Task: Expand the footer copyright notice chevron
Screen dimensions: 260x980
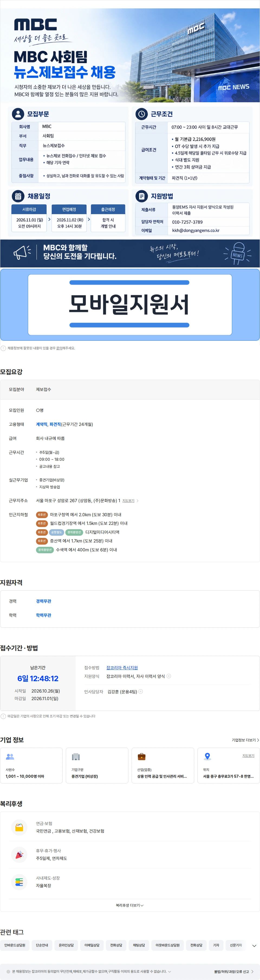Action: point(170,971)
